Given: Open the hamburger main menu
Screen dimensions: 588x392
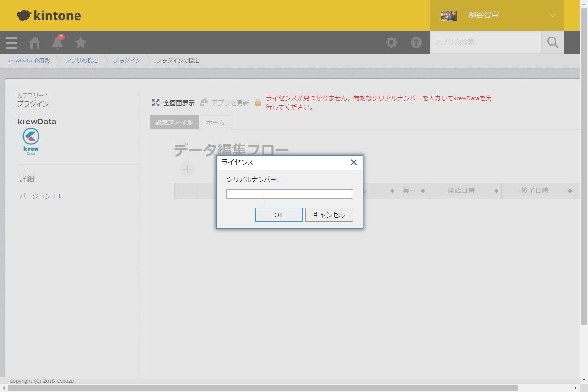Looking at the screenshot, I should pyautogui.click(x=12, y=43).
